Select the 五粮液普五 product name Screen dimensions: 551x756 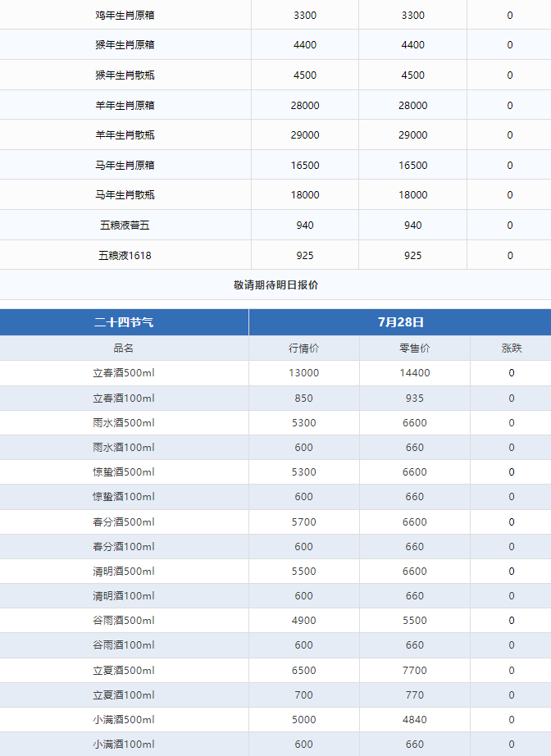(x=125, y=225)
